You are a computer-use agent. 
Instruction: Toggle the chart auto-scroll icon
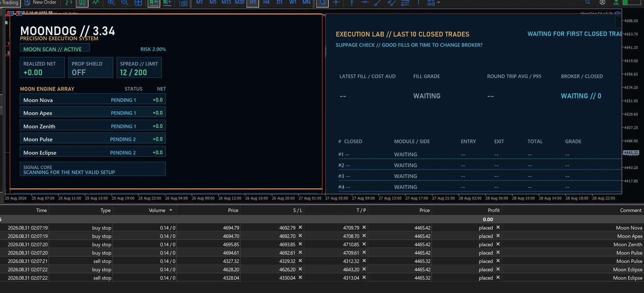[x=154, y=3]
